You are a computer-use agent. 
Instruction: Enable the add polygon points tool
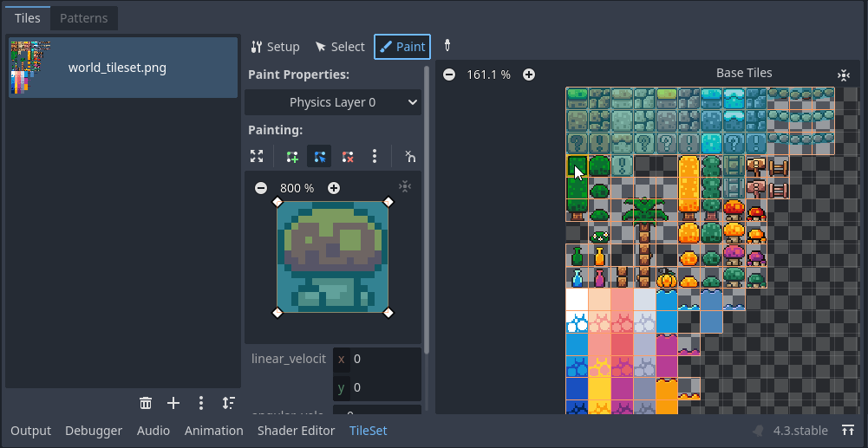tap(292, 156)
